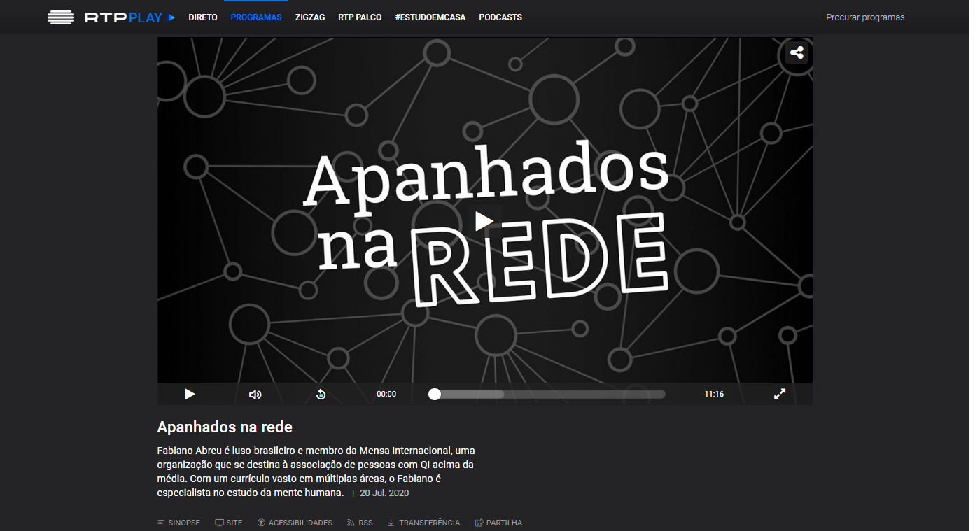The image size is (980, 531).
Task: Start the video with the center play button
Action: pos(484,221)
